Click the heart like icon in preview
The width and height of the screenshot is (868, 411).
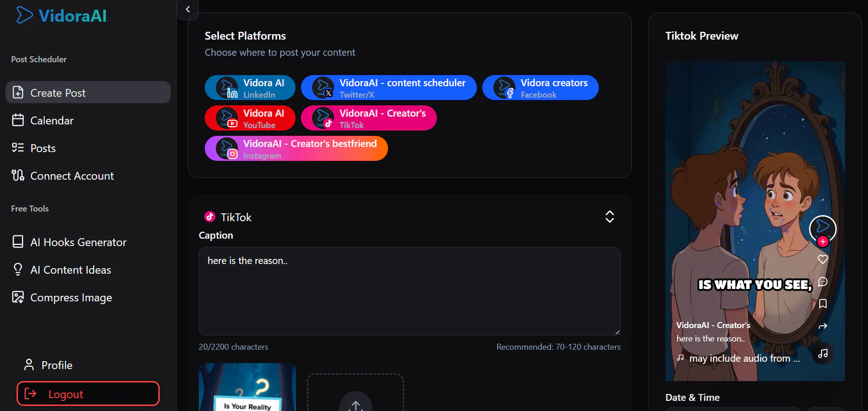coord(823,259)
